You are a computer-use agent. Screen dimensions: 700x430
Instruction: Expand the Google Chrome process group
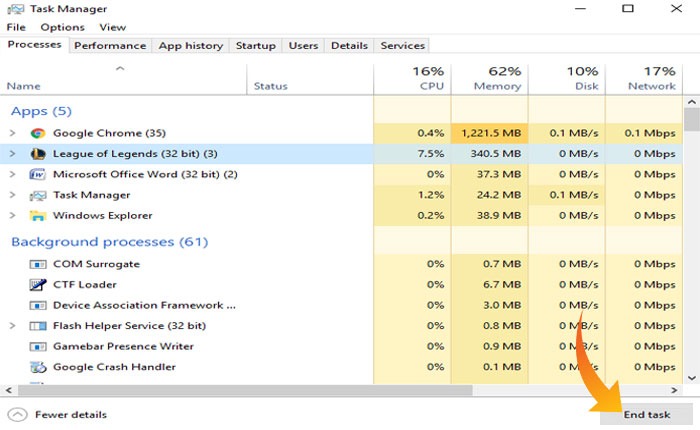coord(13,133)
